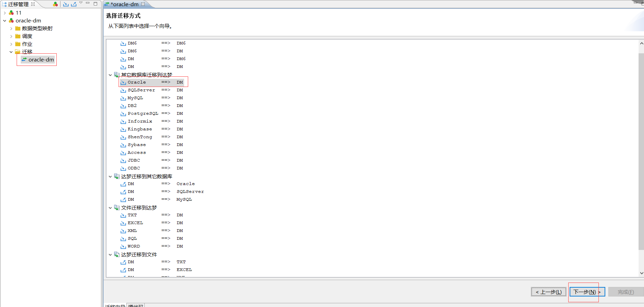Click the DB2 ==> DM import icon
644x307 pixels.
click(x=123, y=106)
